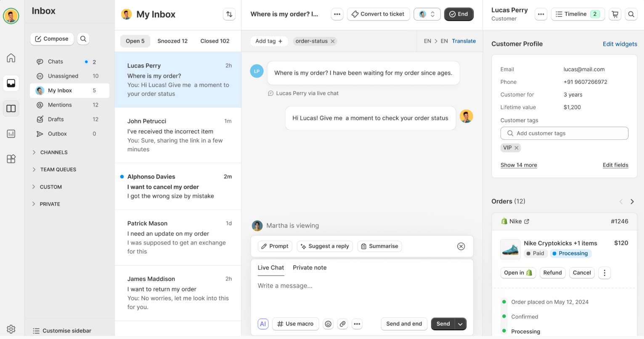Remove the order-status tag

[333, 41]
